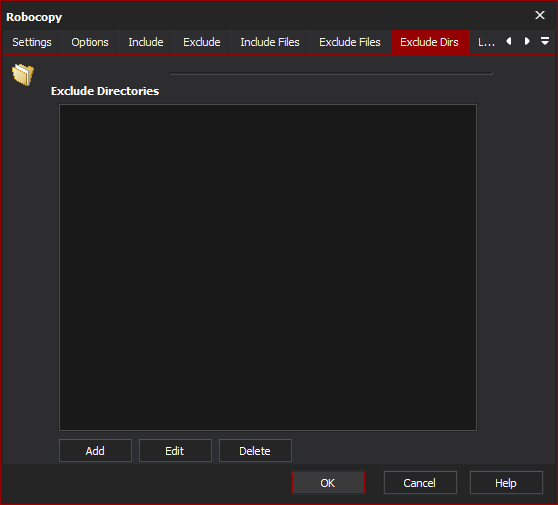This screenshot has height=505, width=558.
Task: Open the Options tab
Action: [x=90, y=42]
